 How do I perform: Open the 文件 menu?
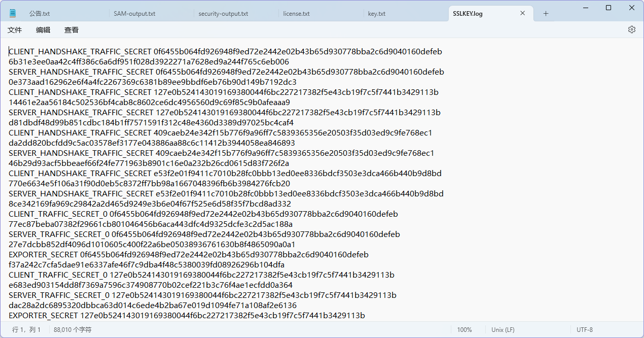coord(15,30)
